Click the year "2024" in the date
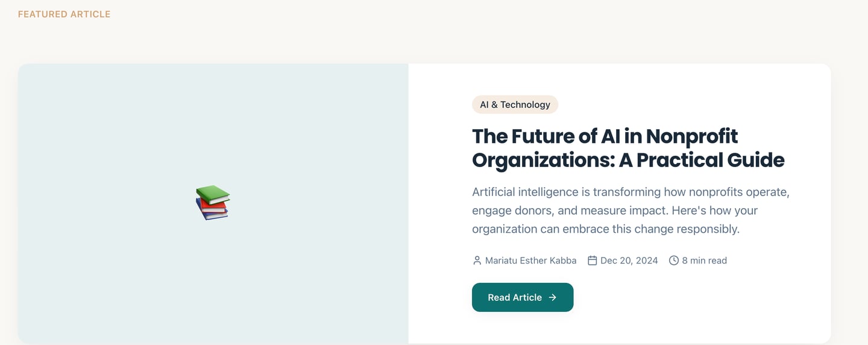Screen dimensions: 868x345 point(646,261)
